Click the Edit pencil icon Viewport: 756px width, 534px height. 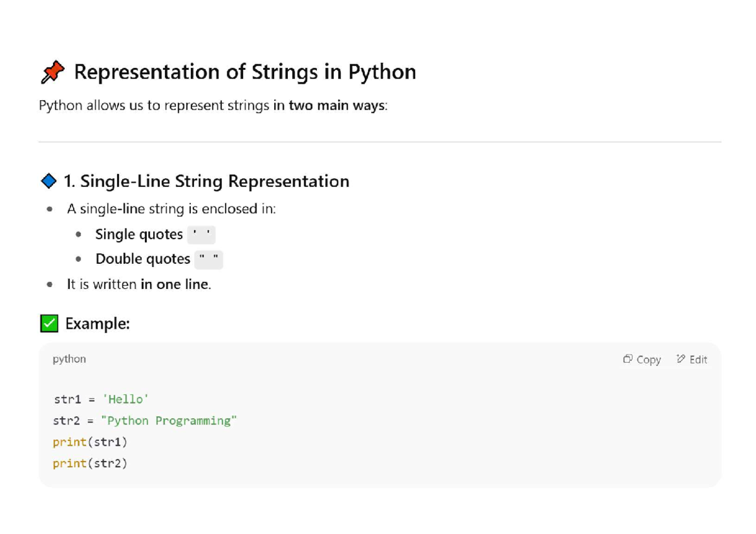(680, 359)
